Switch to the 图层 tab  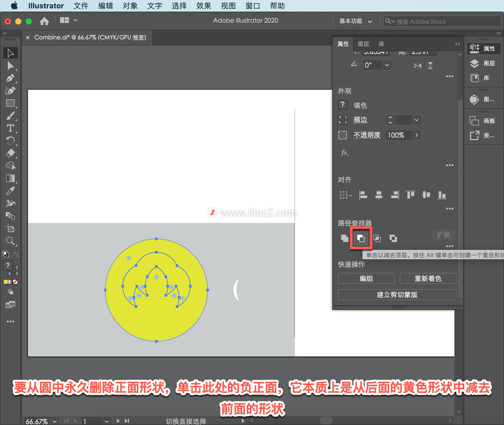click(x=363, y=44)
